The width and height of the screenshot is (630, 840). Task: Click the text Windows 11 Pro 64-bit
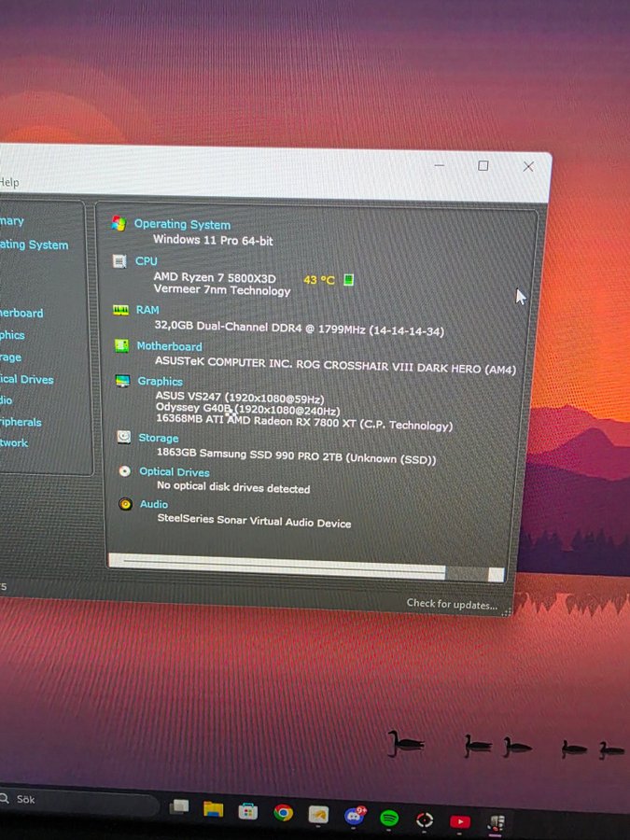[x=213, y=240]
